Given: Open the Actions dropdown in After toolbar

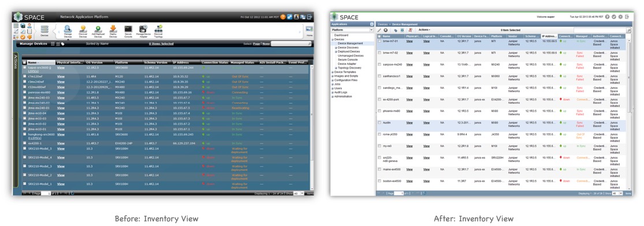Looking at the screenshot, I should 425,30.
